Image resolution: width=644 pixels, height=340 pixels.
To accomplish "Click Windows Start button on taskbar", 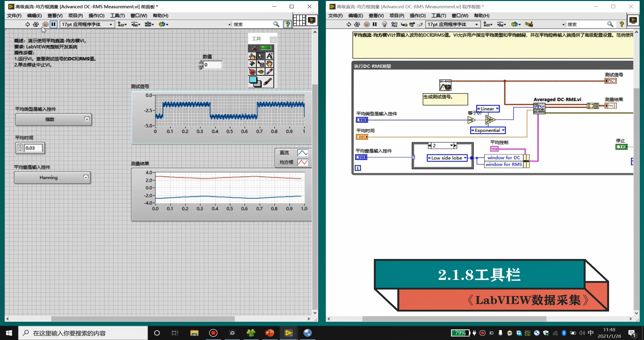I will click(x=9, y=333).
